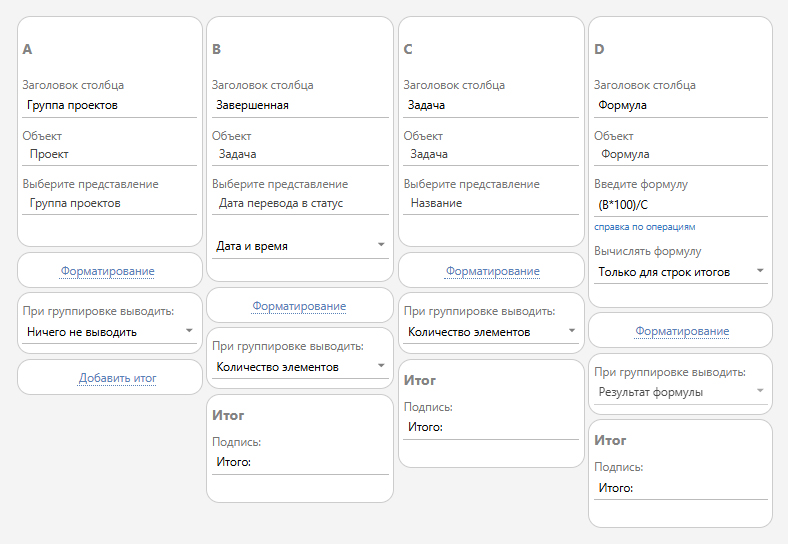Select the Объект field Задача in column B

tap(300, 154)
